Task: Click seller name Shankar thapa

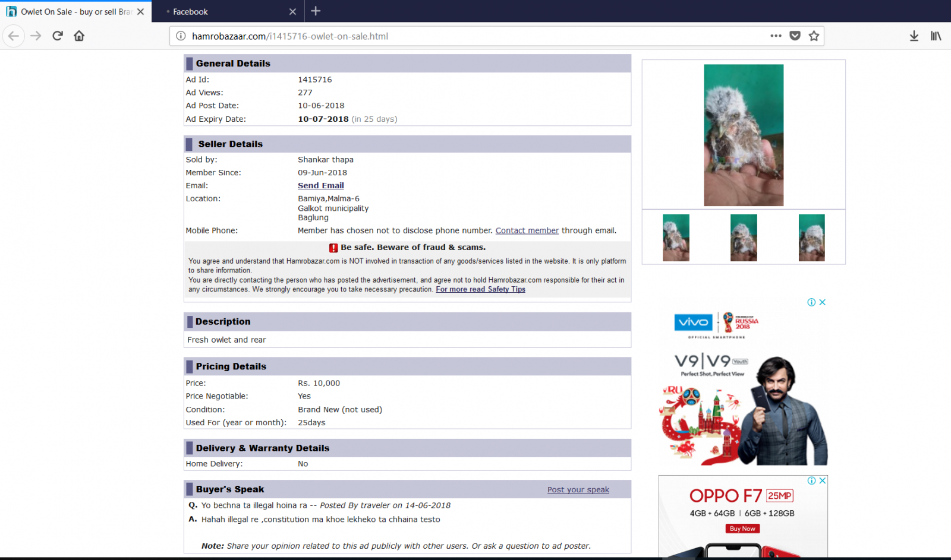Action: pyautogui.click(x=326, y=160)
